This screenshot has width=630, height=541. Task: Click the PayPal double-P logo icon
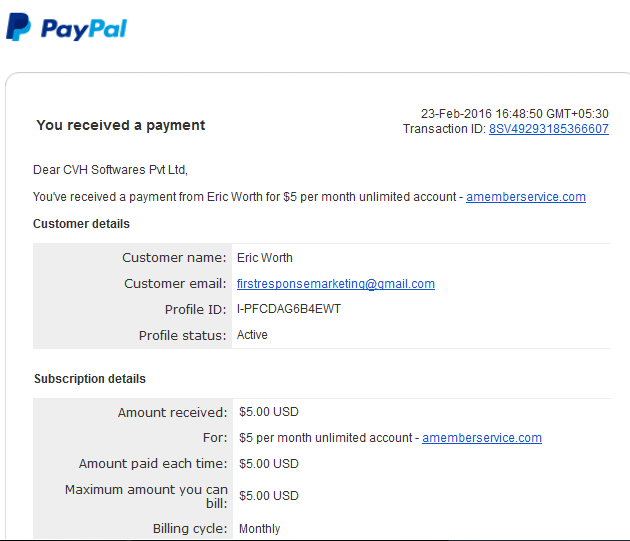[x=18, y=27]
